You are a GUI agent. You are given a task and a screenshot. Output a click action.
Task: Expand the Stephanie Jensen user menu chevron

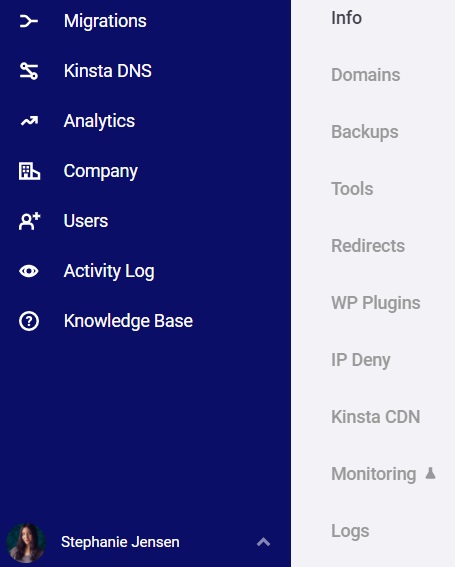point(263,542)
